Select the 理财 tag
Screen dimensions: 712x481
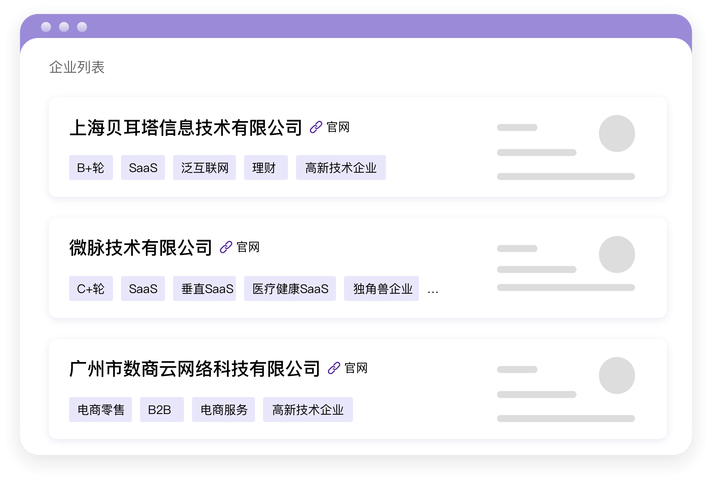coord(266,168)
